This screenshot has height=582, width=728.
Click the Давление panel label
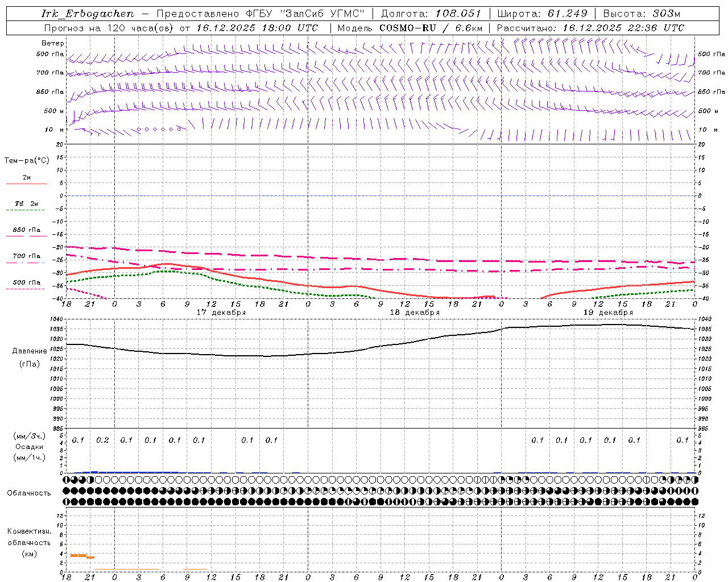[x=30, y=351]
